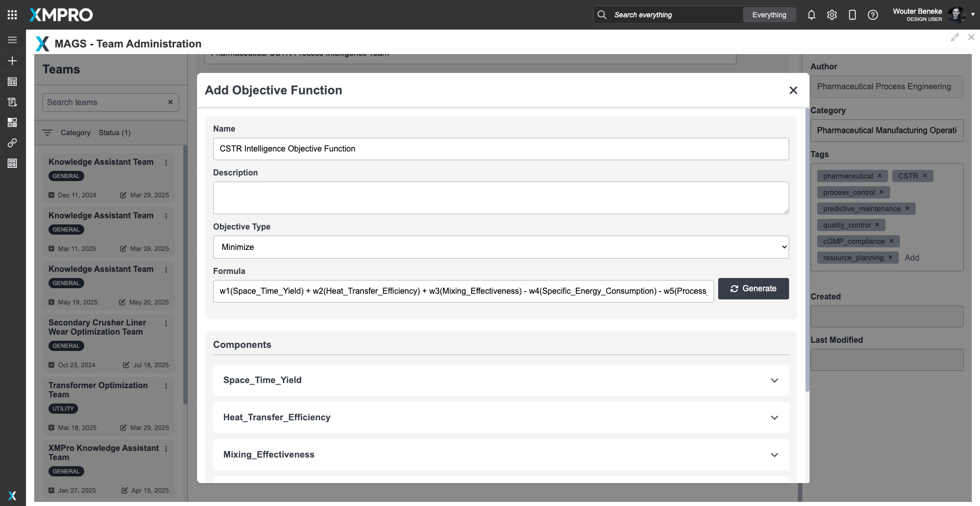The height and width of the screenshot is (506, 980).
Task: Click the notifications bell icon
Action: point(811,15)
